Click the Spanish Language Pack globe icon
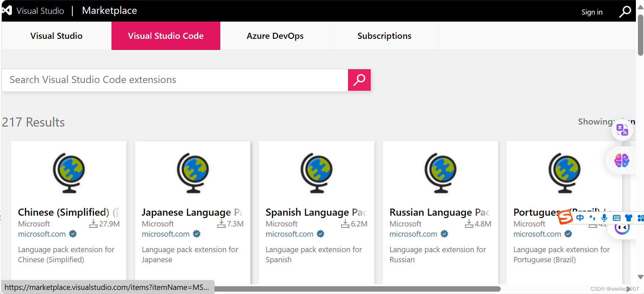644x294 pixels. point(317,173)
